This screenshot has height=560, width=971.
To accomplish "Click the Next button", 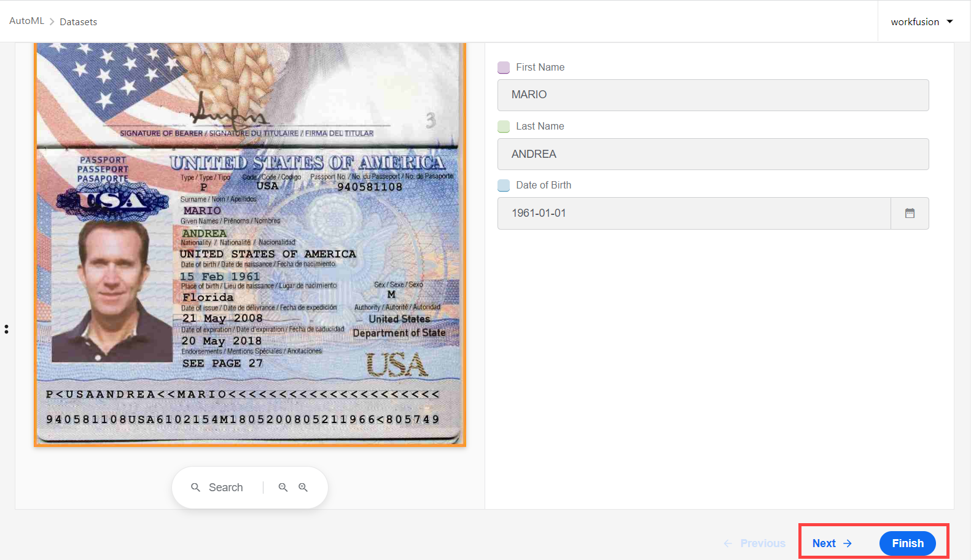I will point(832,543).
